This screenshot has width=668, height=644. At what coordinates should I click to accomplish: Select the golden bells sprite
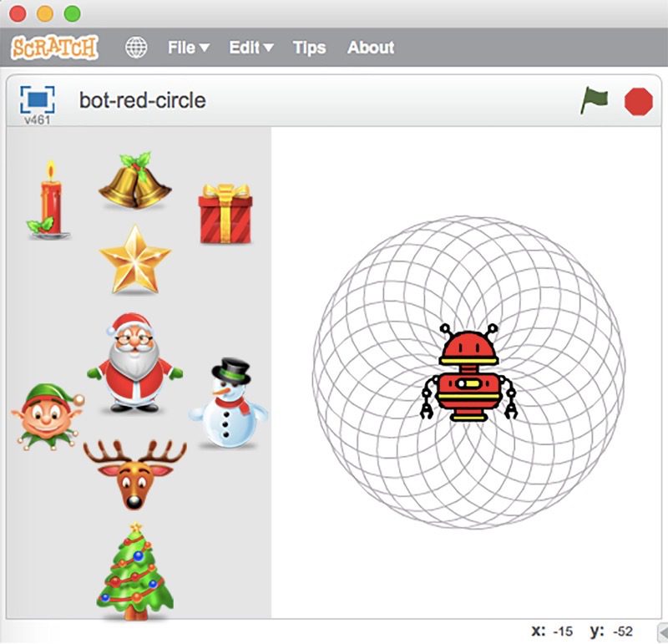(134, 180)
